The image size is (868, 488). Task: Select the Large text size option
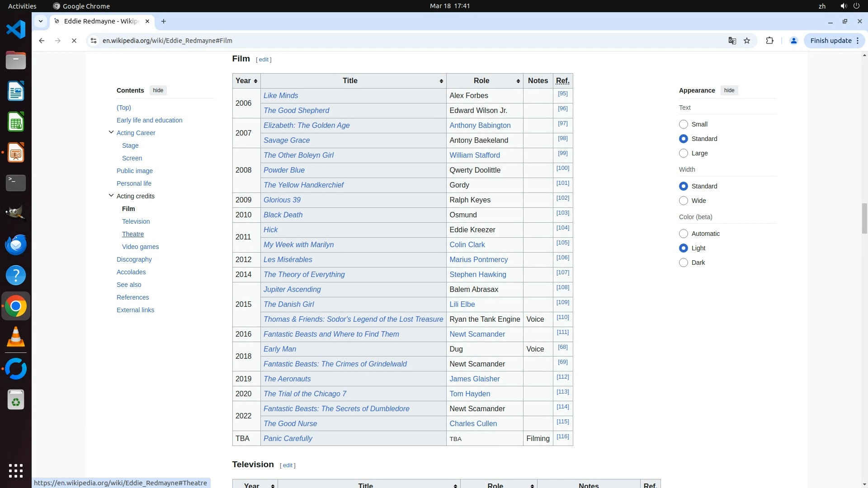(x=684, y=153)
